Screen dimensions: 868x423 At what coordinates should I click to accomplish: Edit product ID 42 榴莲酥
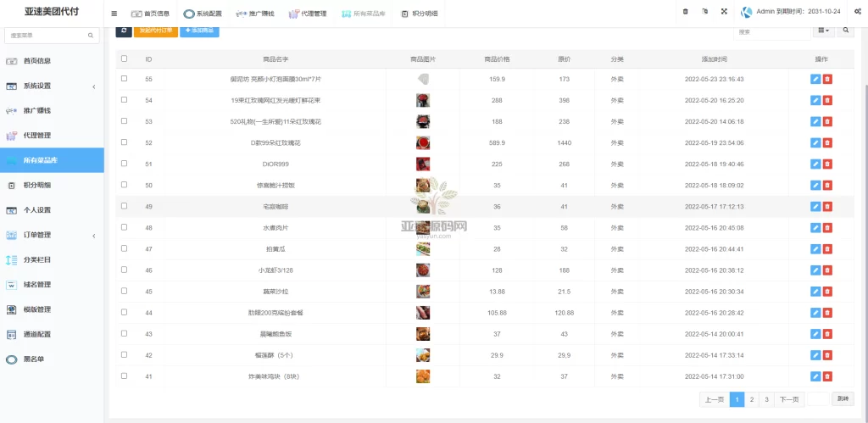pos(815,355)
